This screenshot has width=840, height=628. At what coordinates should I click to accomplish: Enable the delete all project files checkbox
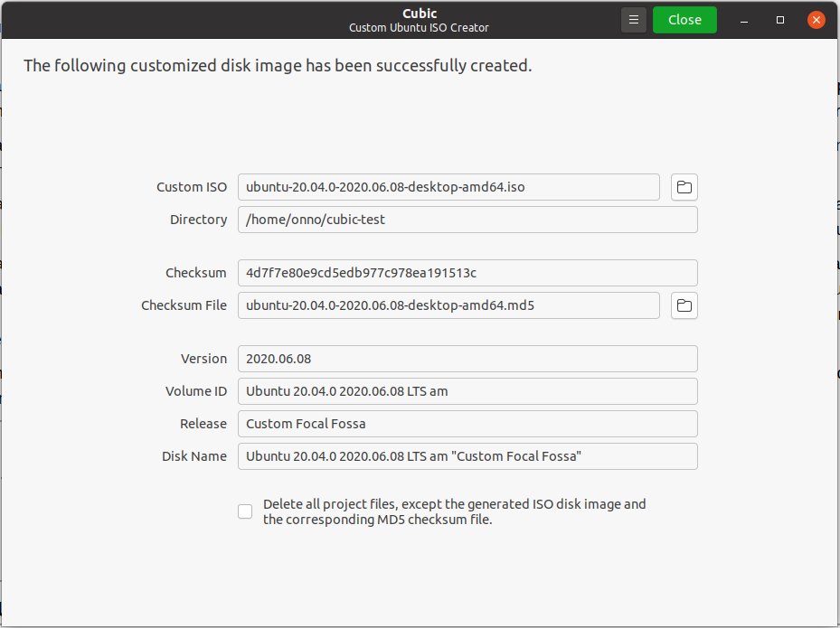pos(245,511)
